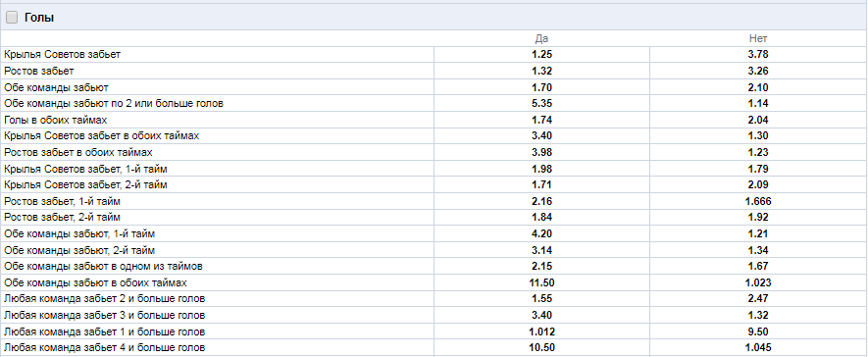Screen dimensions: 868x357
Task: Select 2.16 for Ростов забьет, 1-й тайм
Action: pyautogui.click(x=541, y=201)
